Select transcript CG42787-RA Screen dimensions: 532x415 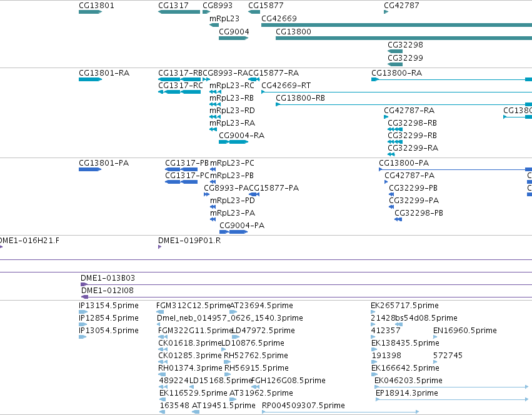click(409, 111)
